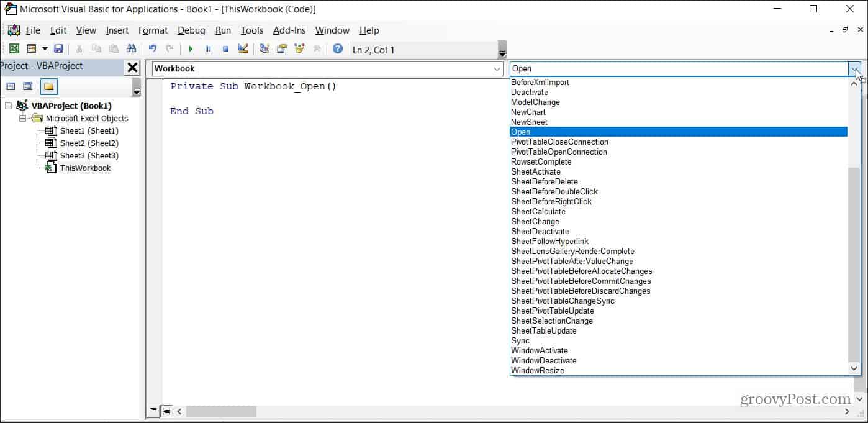This screenshot has height=423, width=868.
Task: Switch to Procedure View at bottom left
Action: [154, 411]
